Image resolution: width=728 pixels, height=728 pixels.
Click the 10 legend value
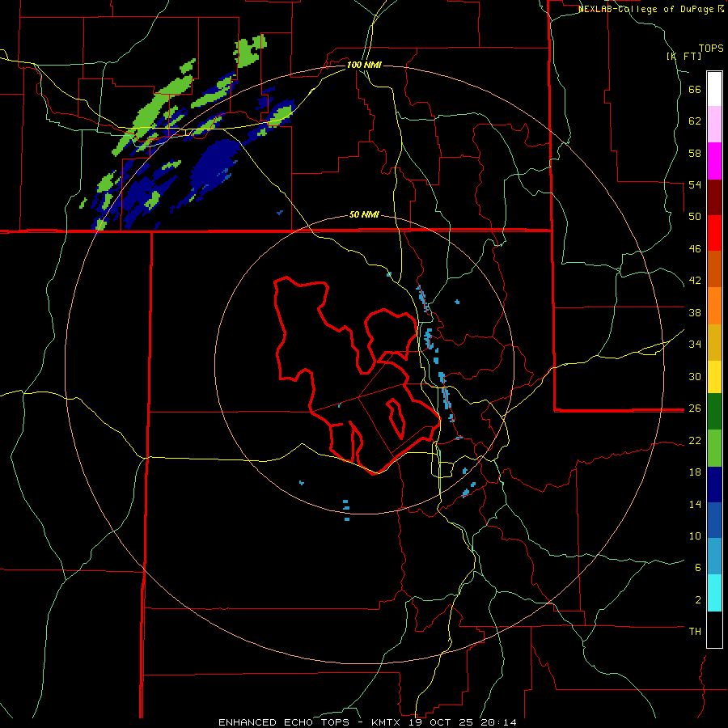[x=695, y=535]
